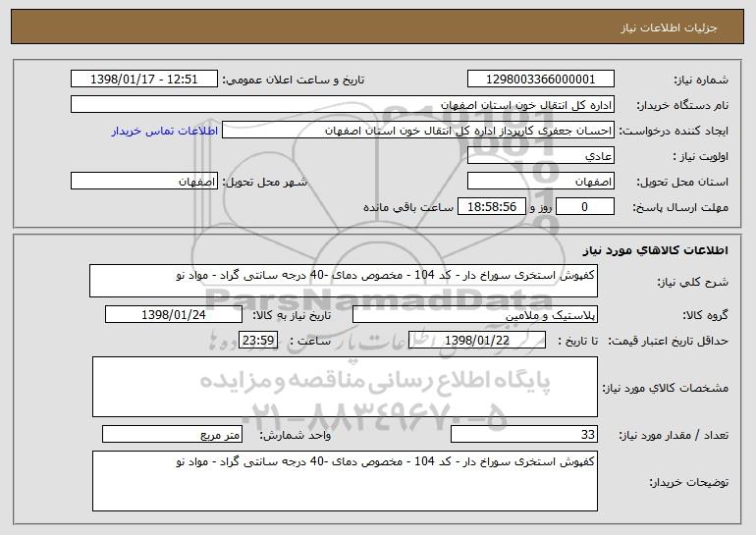This screenshot has width=756, height=535.
Task: Click the label اولویت نیاز
Action: [701, 156]
